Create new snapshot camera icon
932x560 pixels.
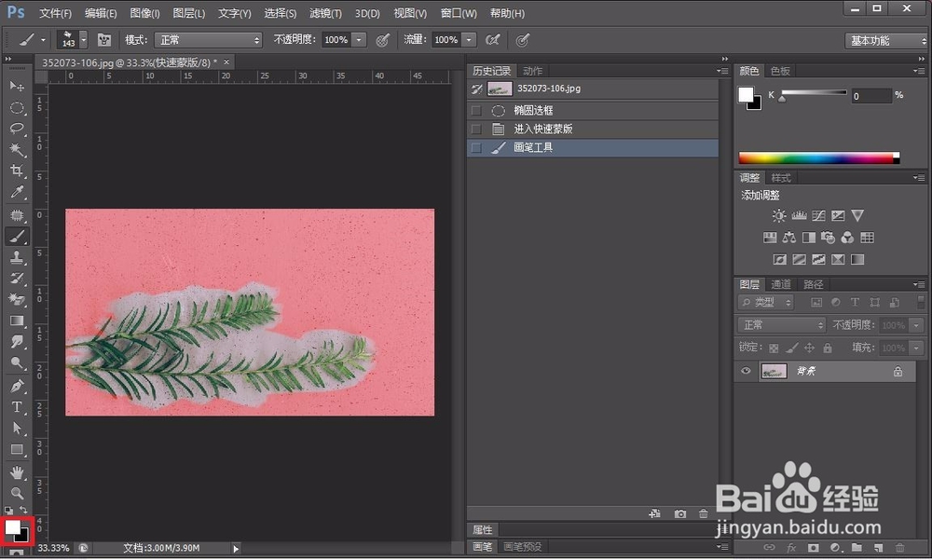680,513
